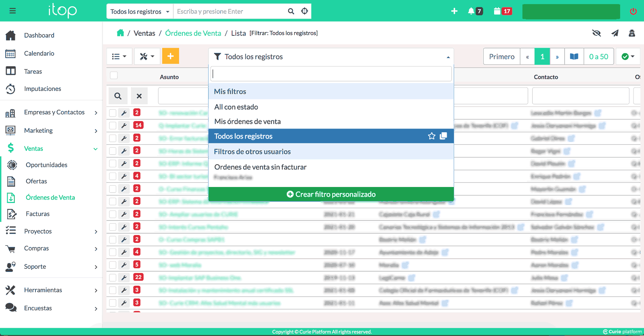The width and height of the screenshot is (644, 336).
Task: Select 'Mis órdenes de venta' filter option
Action: coord(248,121)
